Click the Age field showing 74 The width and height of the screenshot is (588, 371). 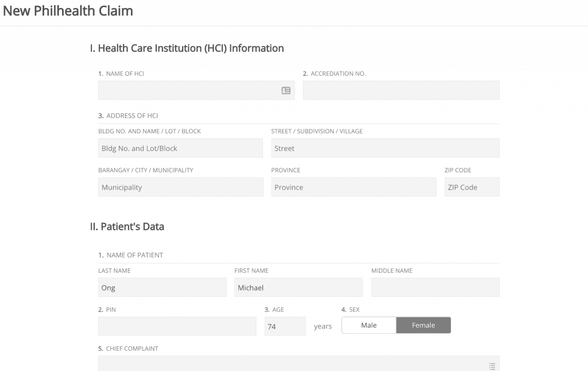pyautogui.click(x=285, y=326)
